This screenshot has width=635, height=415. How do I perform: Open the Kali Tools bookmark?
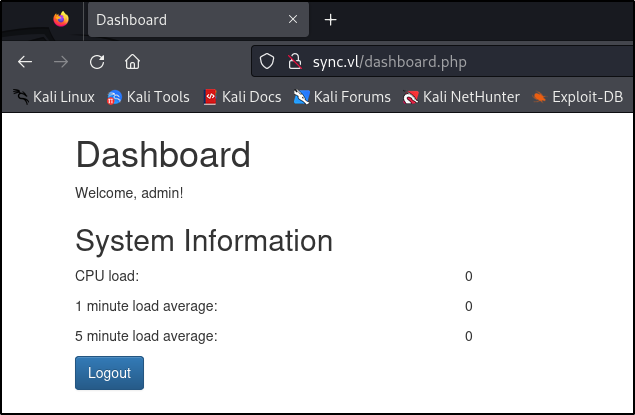(x=148, y=97)
